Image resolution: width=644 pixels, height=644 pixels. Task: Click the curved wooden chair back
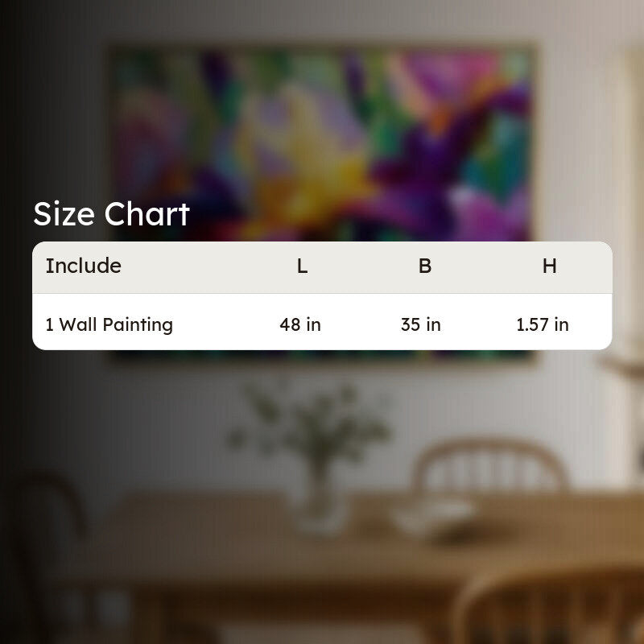(x=491, y=466)
